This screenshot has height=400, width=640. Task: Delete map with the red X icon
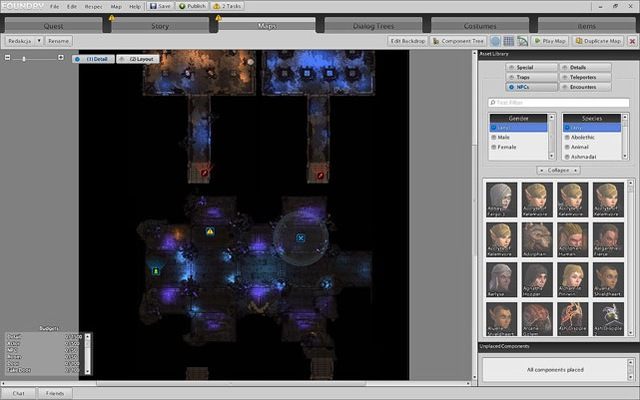pos(632,41)
